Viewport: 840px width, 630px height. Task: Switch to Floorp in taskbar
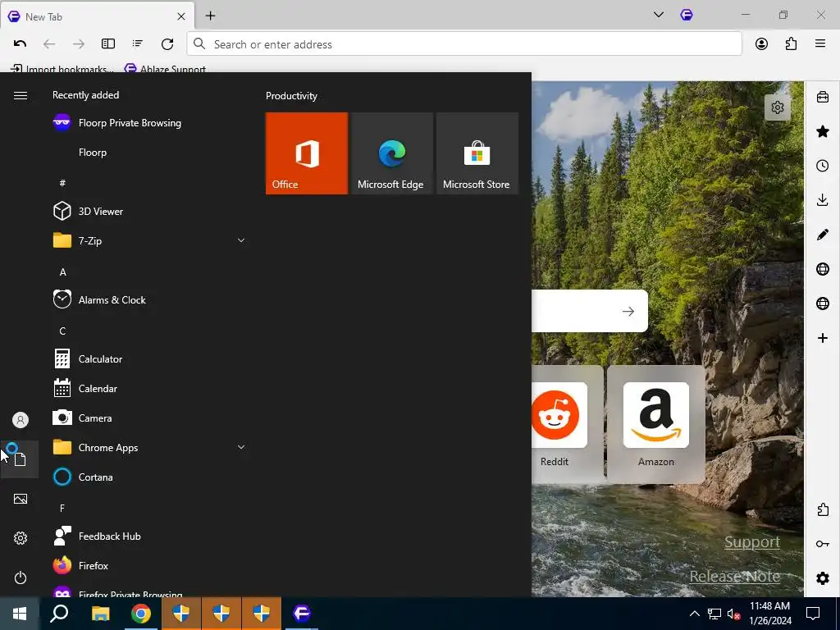pyautogui.click(x=302, y=614)
